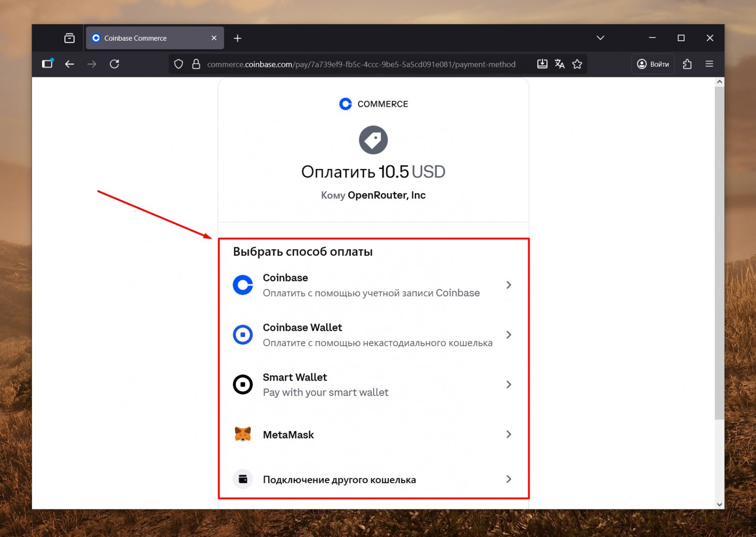Click the price tag icon above the amount
Screen dimensions: 756x537
pos(373,140)
